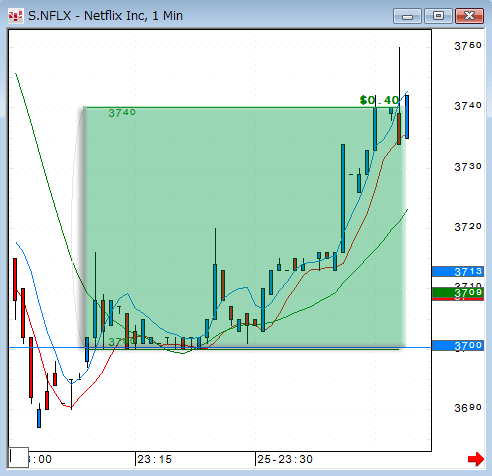The image size is (492, 476).
Task: Click the 3730 price axis label
Action: [x=468, y=167]
